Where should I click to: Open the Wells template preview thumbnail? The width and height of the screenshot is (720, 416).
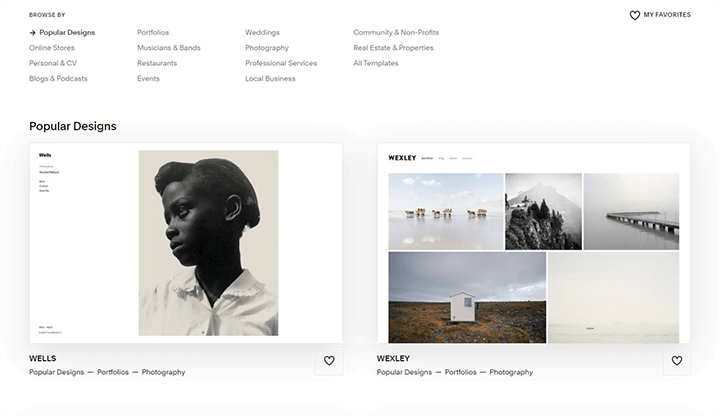(186, 243)
